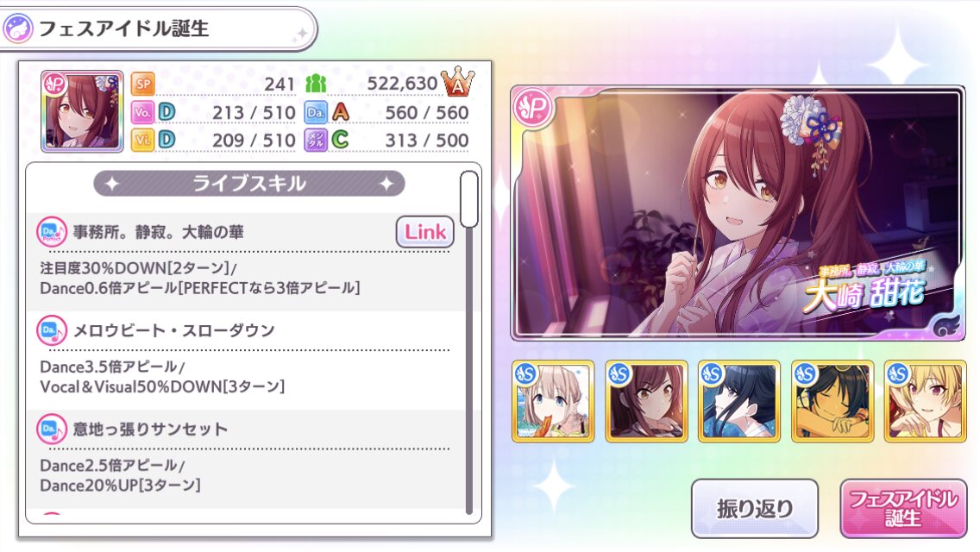The height and width of the screenshot is (552, 980).
Task: Click the Da. dance stat icon
Action: pyautogui.click(x=317, y=112)
